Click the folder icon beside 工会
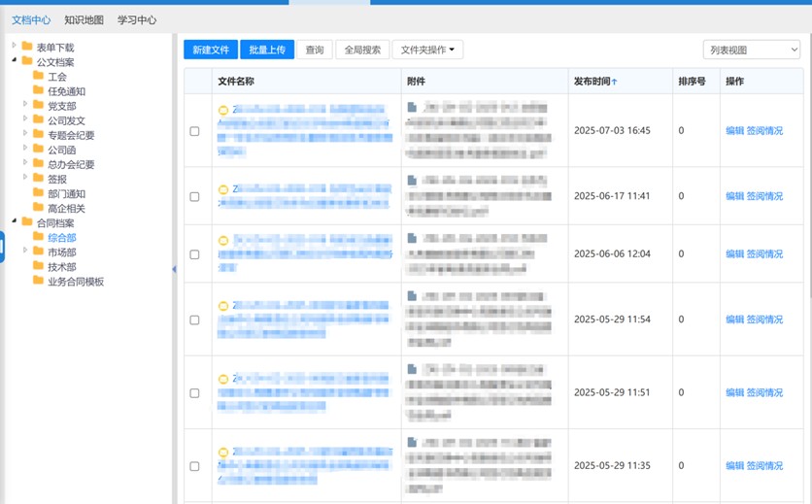Viewport: 812px width, 504px height. click(x=38, y=77)
